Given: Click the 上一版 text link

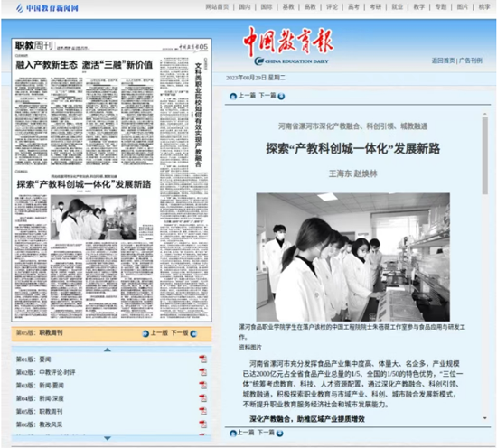Looking at the screenshot, I should [159, 333].
